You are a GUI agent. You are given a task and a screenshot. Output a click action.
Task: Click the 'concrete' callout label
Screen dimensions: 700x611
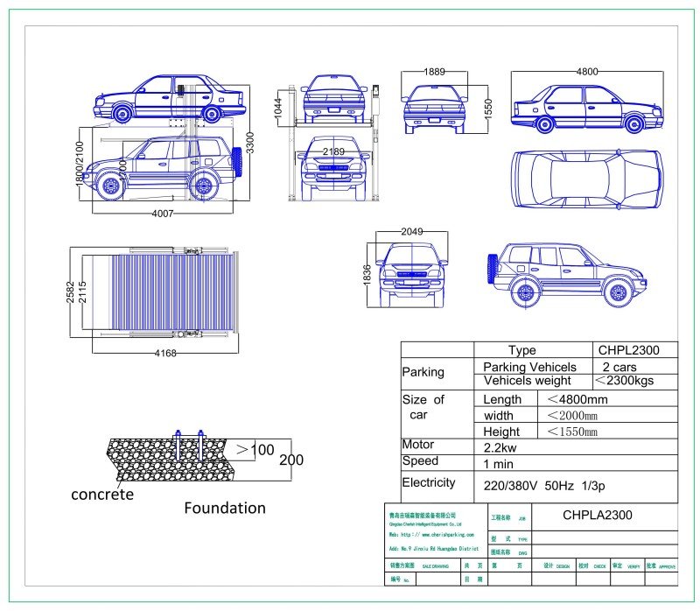[x=102, y=495]
